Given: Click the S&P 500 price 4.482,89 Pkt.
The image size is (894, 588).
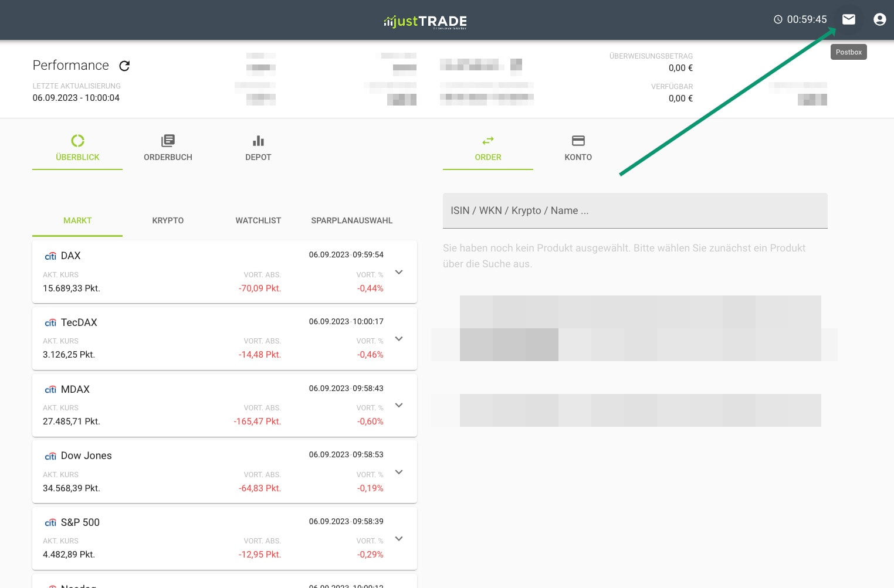Looking at the screenshot, I should (x=69, y=555).
